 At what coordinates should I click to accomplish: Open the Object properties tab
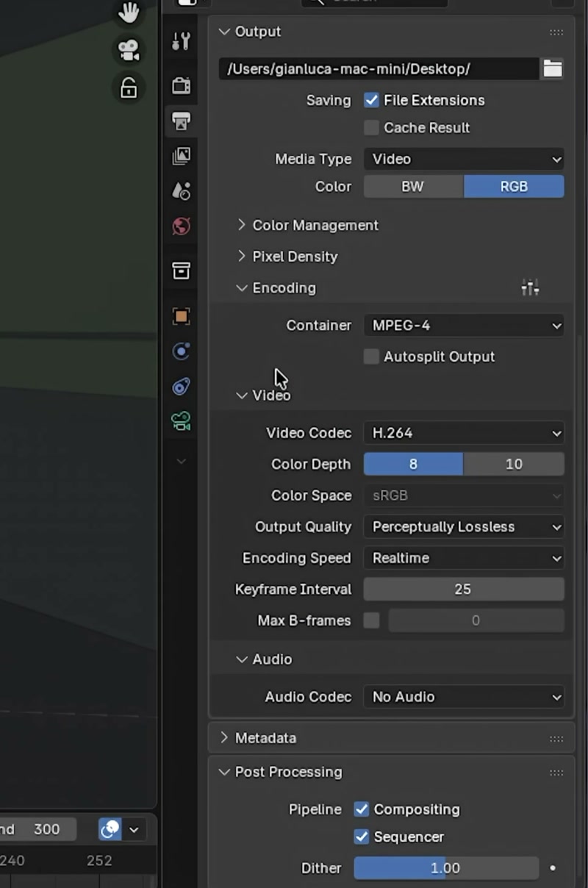click(x=181, y=316)
